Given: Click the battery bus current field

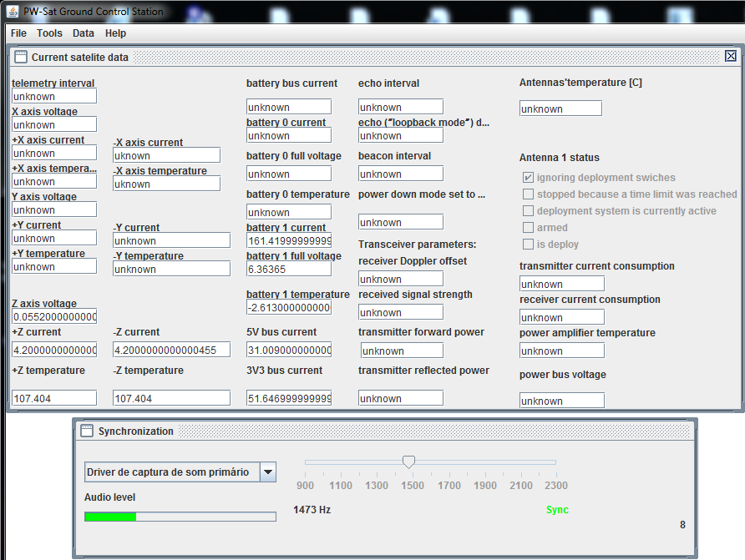Looking at the screenshot, I should click(289, 108).
